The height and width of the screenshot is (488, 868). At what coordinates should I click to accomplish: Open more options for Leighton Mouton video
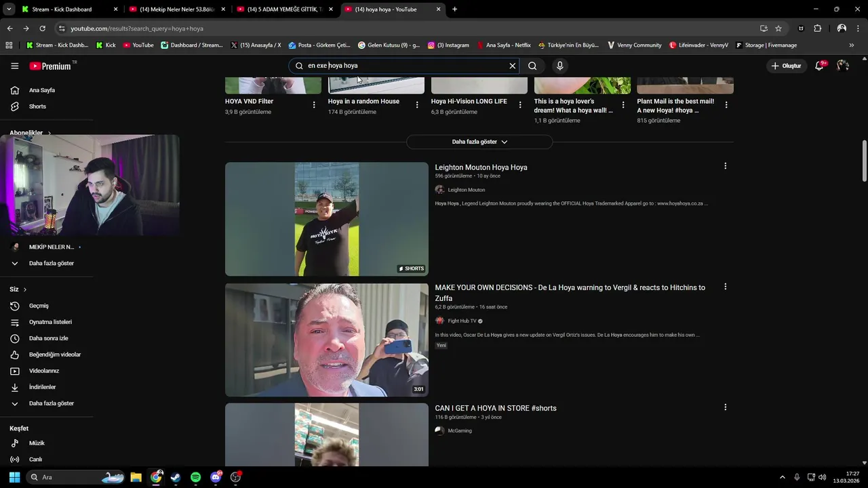click(725, 166)
